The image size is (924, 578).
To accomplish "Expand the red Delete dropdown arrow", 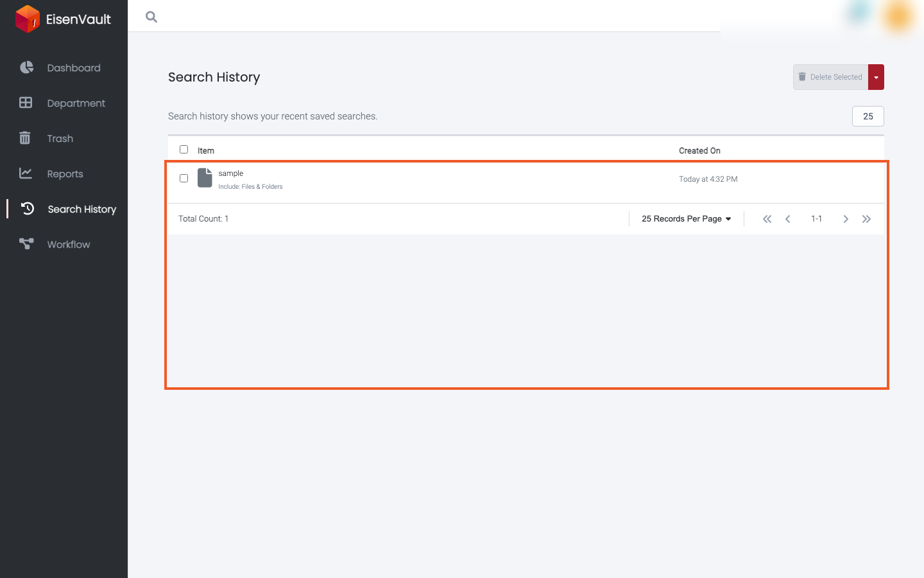I will click(x=876, y=77).
